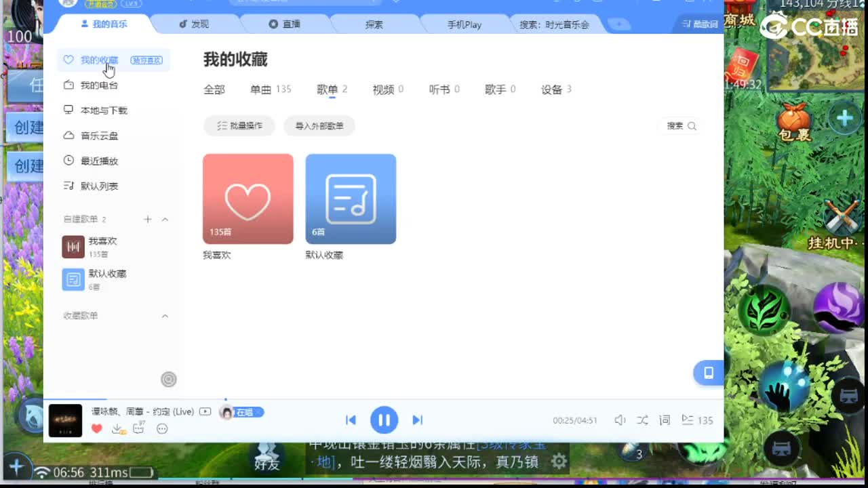Open 酷歌词 lyrics button
This screenshot has width=868, height=488.
[699, 24]
